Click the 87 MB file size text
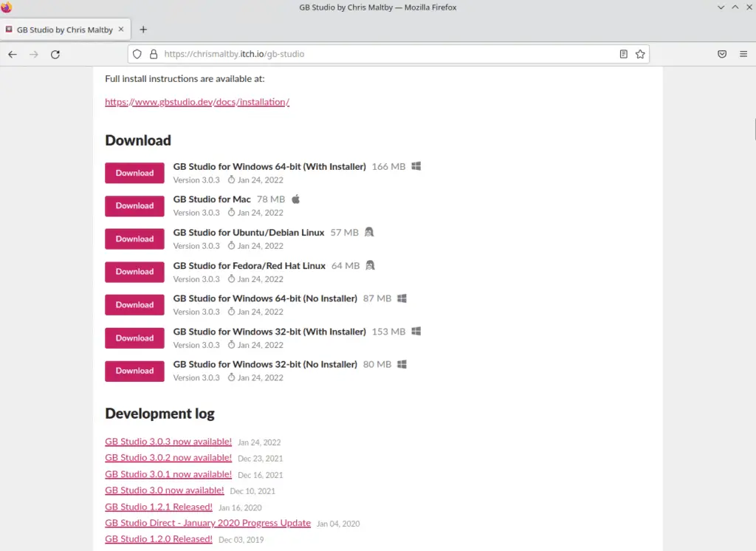Viewport: 756px width, 551px height. 377,298
